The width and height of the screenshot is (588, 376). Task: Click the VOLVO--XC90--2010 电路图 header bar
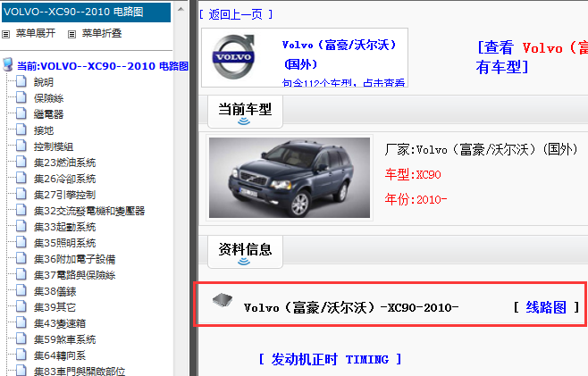(x=87, y=13)
